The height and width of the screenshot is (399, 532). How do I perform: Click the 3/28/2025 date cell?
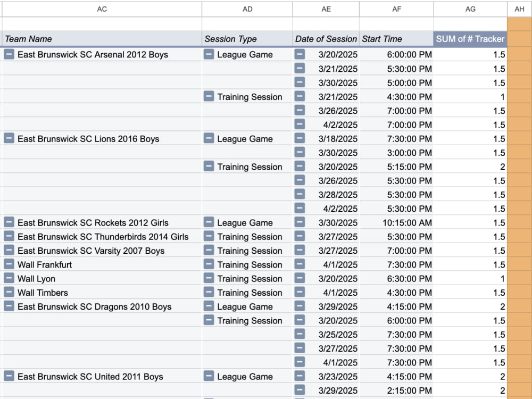click(x=326, y=194)
